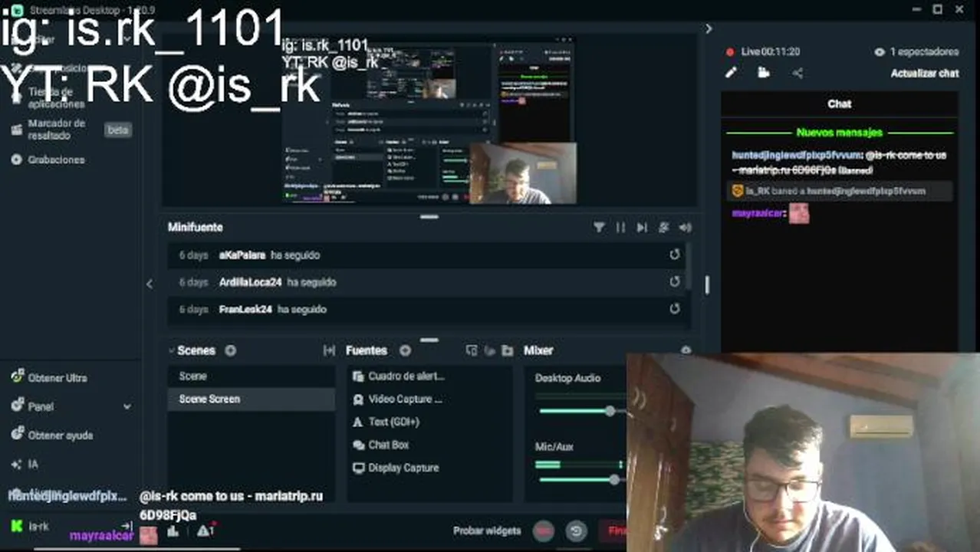
Task: Click the mayraalcar username in chat
Action: click(x=757, y=213)
